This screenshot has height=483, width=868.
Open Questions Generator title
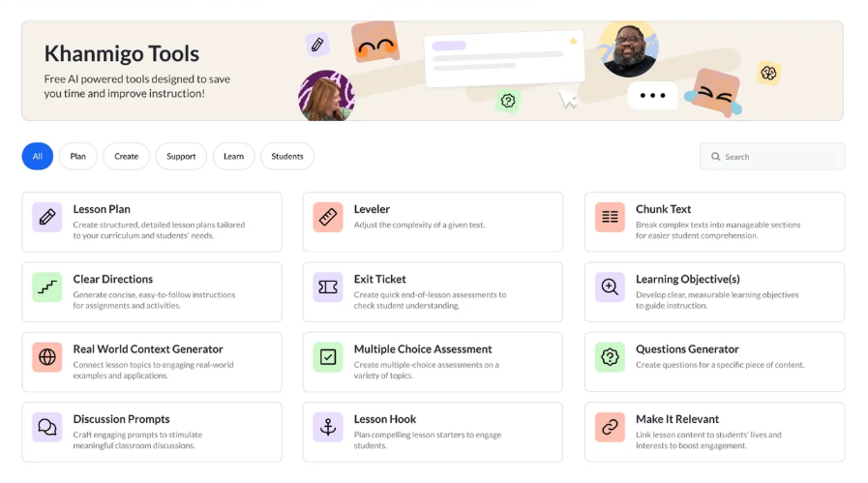point(687,349)
